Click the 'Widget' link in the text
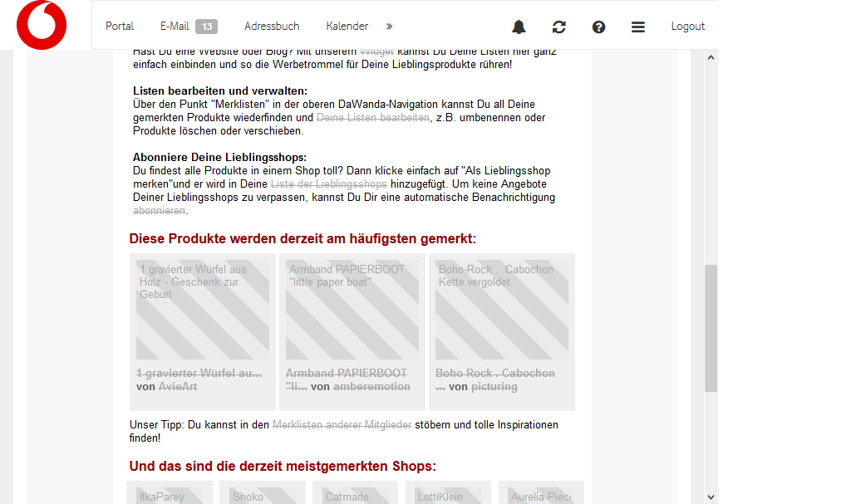This screenshot has width=851, height=504. click(x=376, y=52)
